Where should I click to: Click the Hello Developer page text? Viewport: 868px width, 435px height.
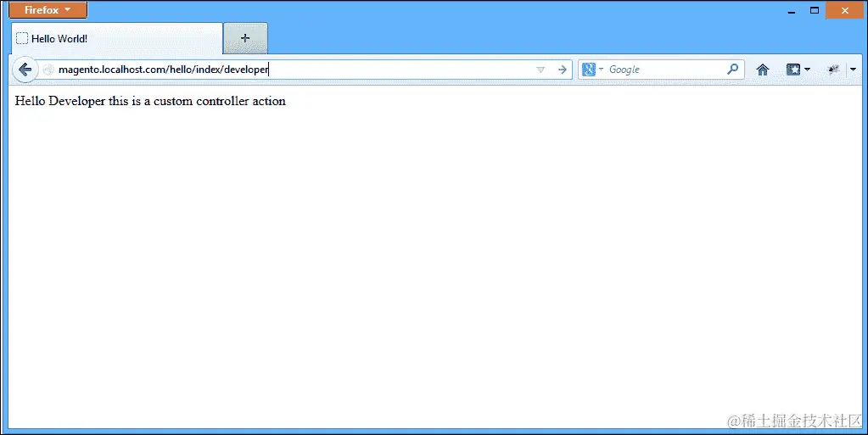(150, 101)
